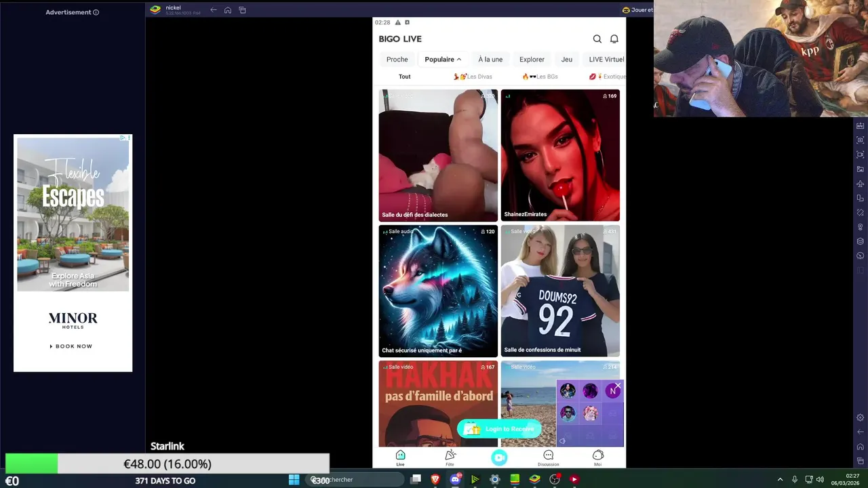
Task: Open Brave browser from taskbar
Action: click(435, 479)
